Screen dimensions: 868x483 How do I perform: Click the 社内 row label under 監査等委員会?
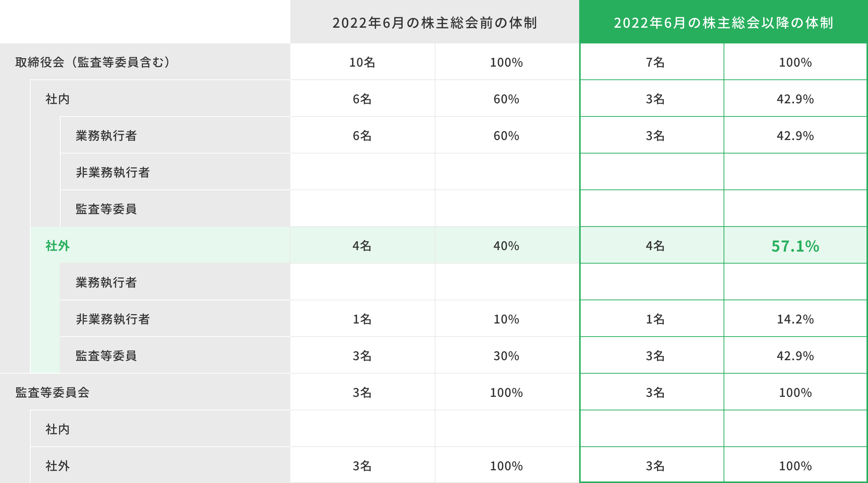(x=58, y=429)
